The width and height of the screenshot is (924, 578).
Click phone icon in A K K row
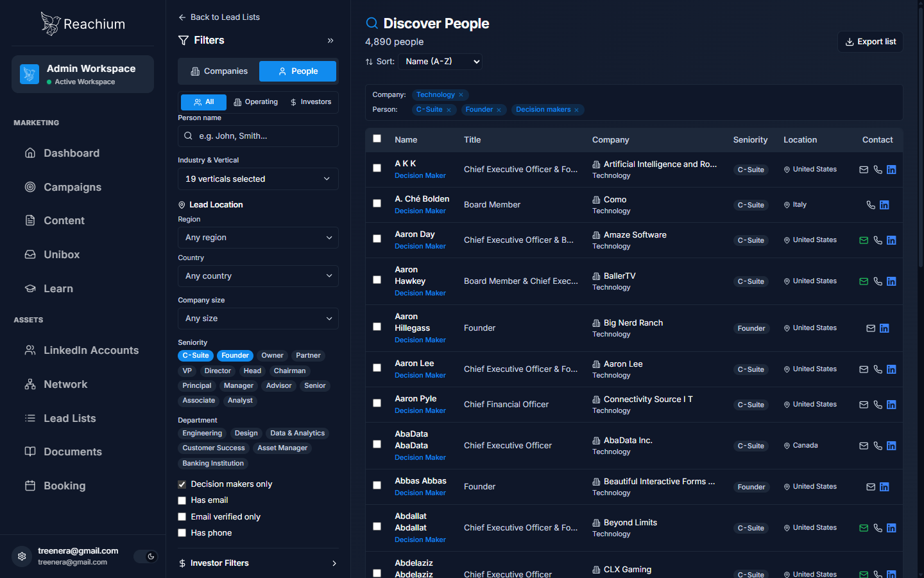click(x=878, y=170)
